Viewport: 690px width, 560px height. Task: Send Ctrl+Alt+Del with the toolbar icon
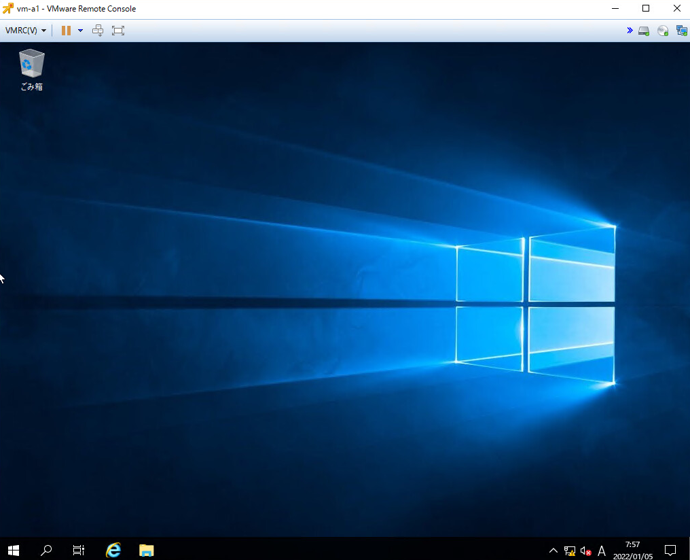(98, 30)
